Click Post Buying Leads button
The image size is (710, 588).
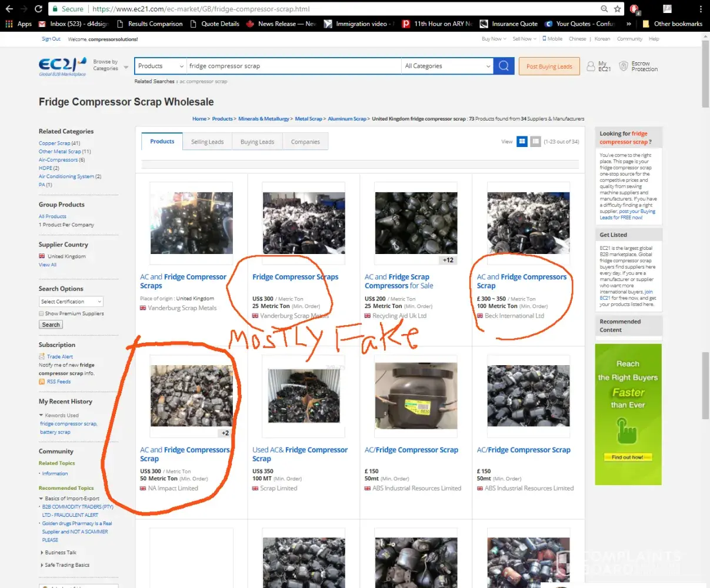(549, 66)
